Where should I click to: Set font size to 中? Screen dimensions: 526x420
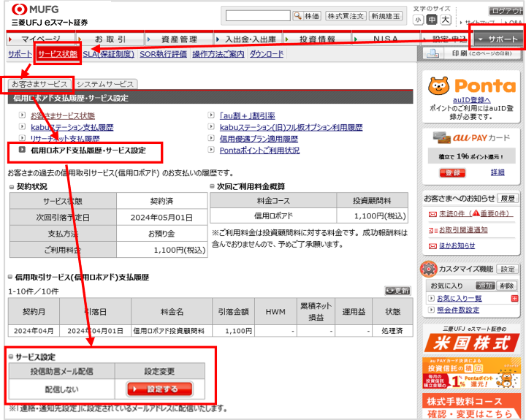[432, 20]
